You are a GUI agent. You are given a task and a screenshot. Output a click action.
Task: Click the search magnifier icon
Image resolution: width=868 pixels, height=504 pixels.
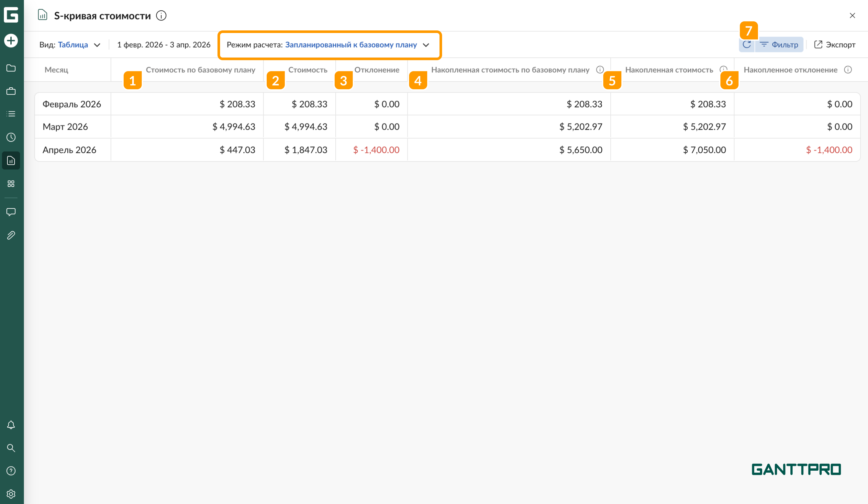coord(11,448)
